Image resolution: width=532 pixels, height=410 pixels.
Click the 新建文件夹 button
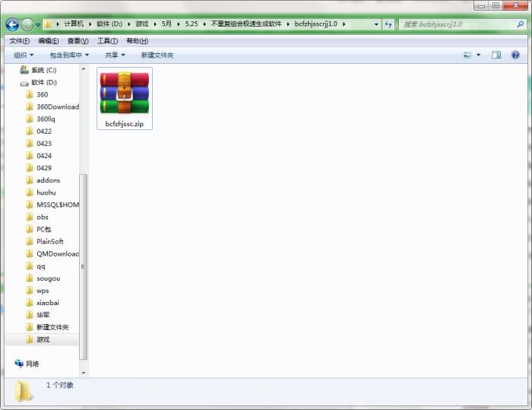pos(157,55)
